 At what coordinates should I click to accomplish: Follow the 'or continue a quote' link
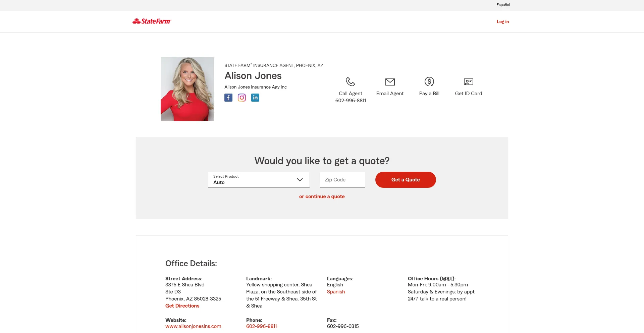click(322, 197)
